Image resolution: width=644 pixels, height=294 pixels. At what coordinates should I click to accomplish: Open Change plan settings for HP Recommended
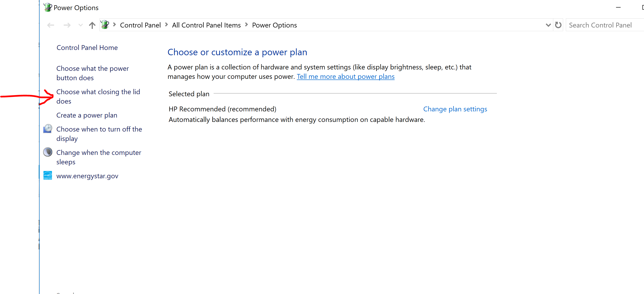click(455, 109)
